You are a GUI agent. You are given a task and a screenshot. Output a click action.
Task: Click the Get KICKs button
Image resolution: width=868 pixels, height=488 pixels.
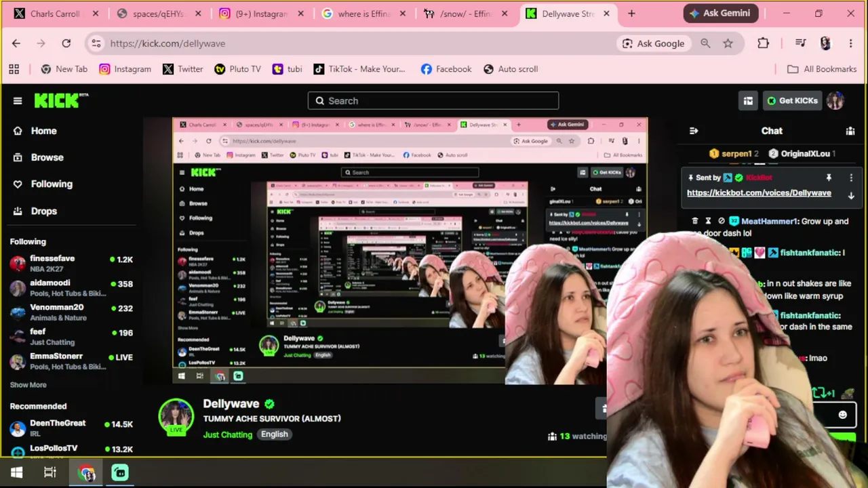coord(792,101)
